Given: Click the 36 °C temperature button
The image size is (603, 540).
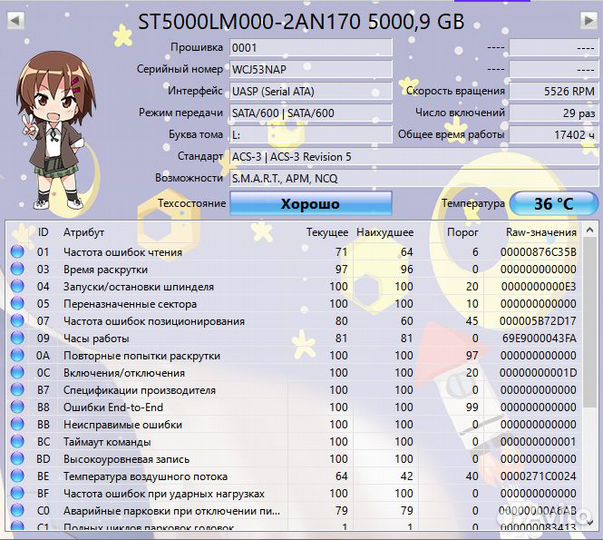Looking at the screenshot, I should click(x=554, y=203).
